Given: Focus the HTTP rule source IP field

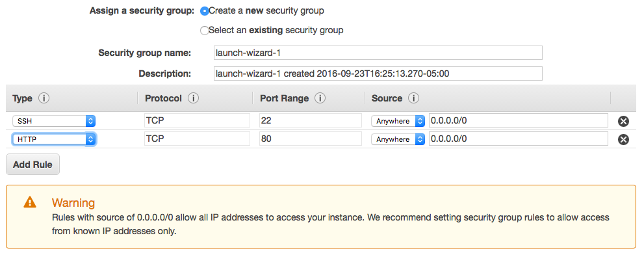Looking at the screenshot, I should (518, 139).
